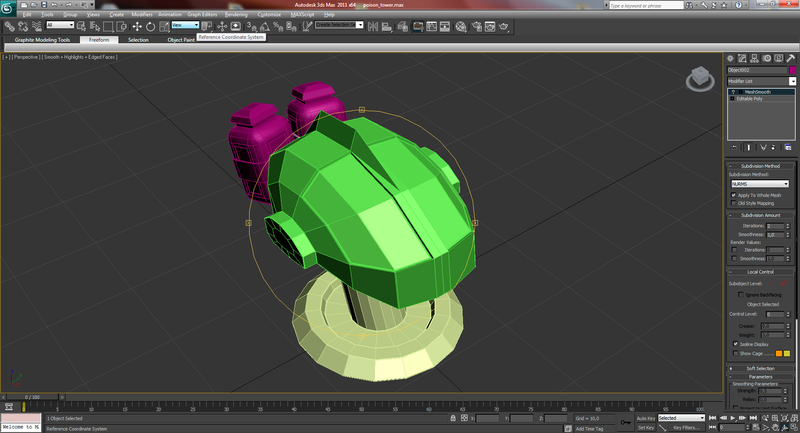
Task: Toggle the MeshSmooth modifier lightbulb
Action: coord(733,92)
